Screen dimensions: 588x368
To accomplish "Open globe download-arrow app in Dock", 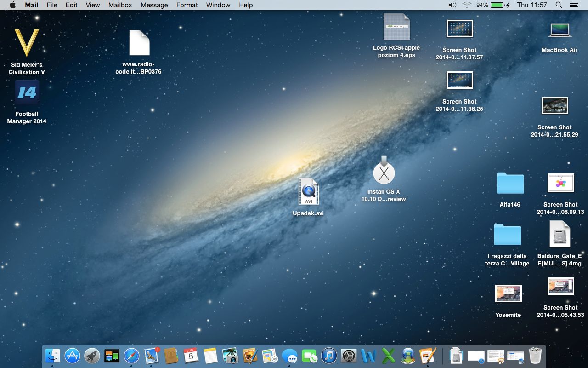I will coord(408,356).
